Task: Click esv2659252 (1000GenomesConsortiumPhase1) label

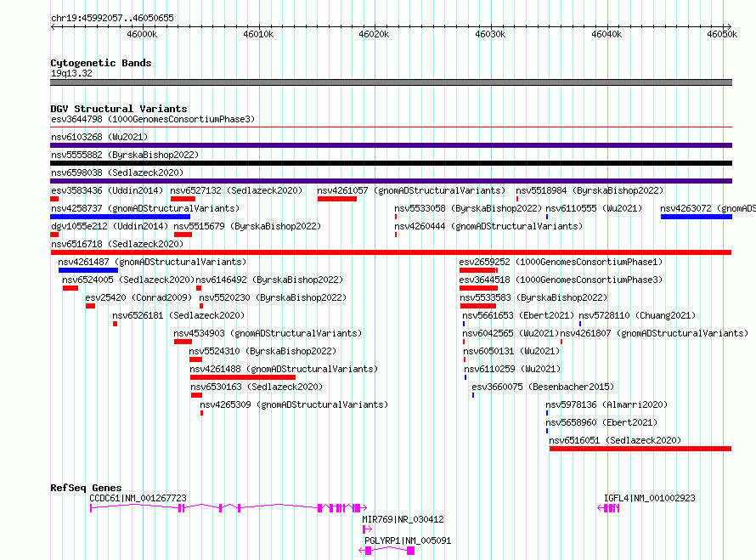Action: [561, 262]
